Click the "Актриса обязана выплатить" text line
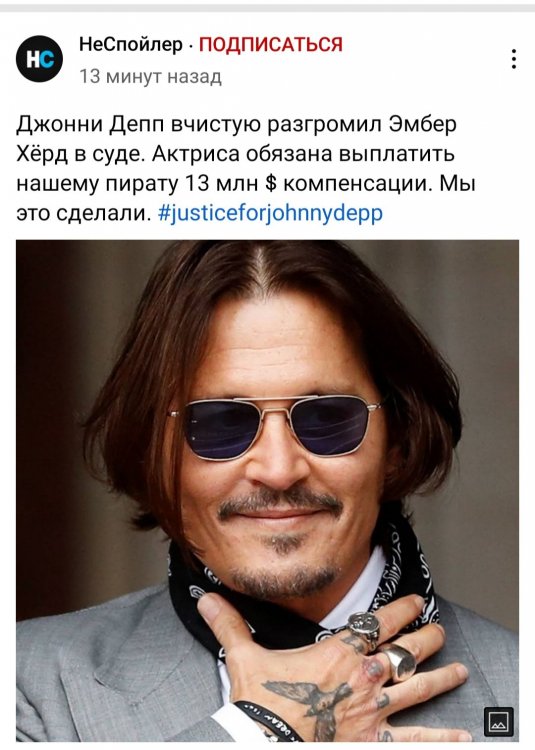The image size is (535, 750). (x=304, y=154)
